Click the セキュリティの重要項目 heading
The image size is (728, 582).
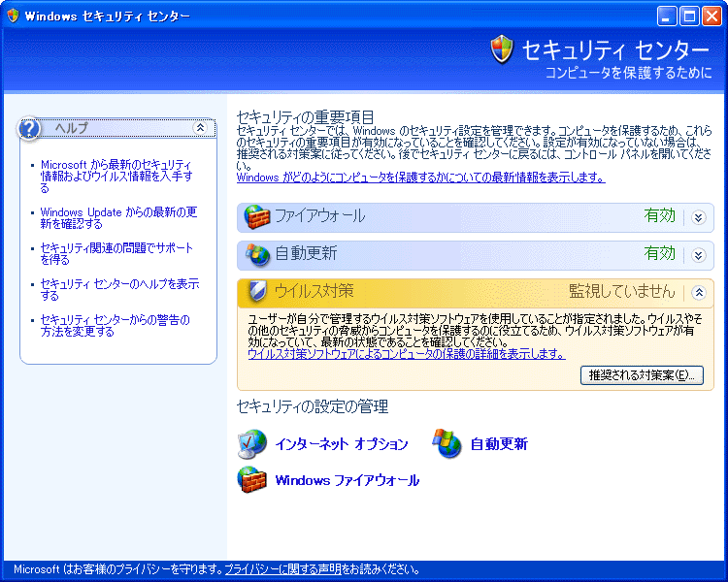(306, 117)
